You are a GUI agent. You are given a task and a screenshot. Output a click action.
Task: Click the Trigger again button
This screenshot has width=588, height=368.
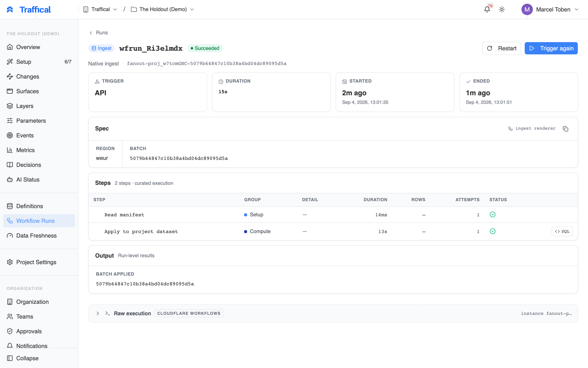[551, 48]
